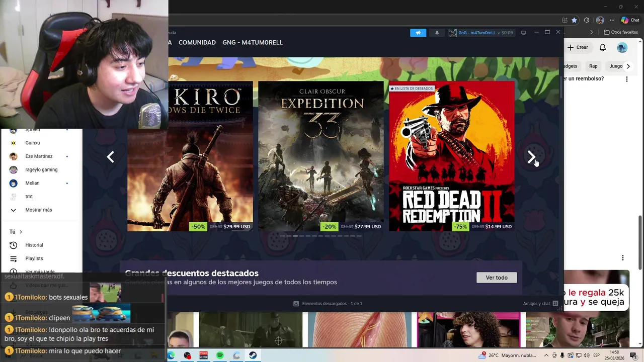Open the 'Tú' section chevron

(21, 232)
